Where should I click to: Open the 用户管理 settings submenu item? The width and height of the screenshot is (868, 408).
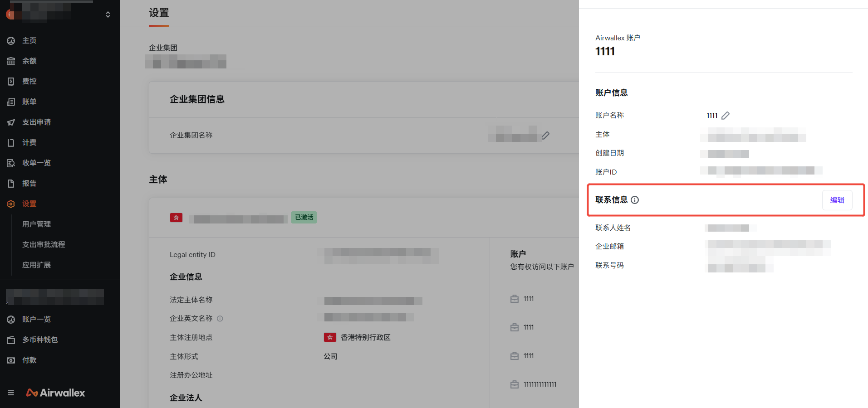coord(36,224)
